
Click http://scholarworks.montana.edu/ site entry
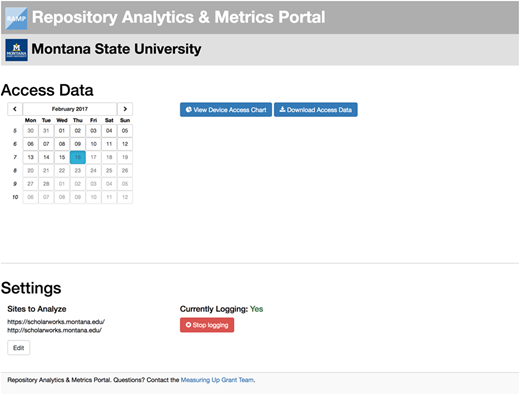click(54, 330)
